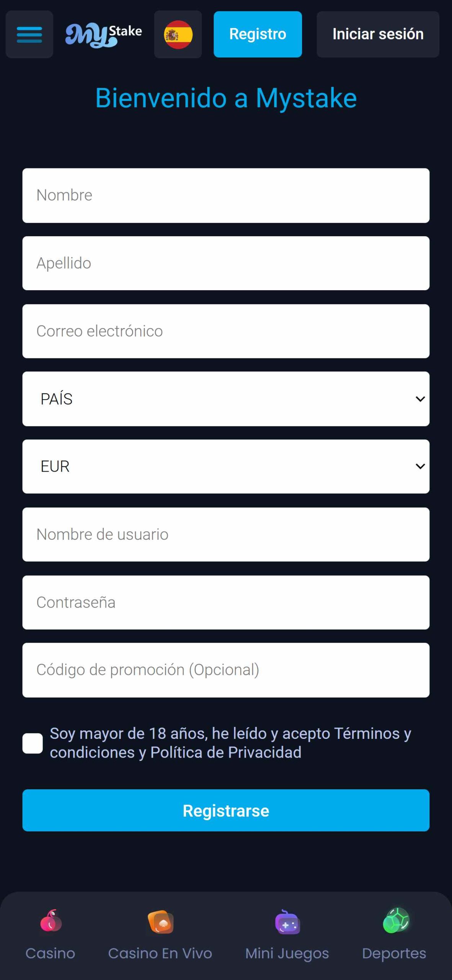Open the Política de Privacidad link
This screenshot has height=980, width=452.
[x=226, y=753]
